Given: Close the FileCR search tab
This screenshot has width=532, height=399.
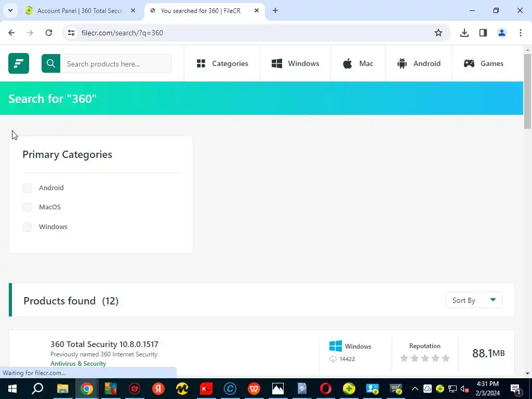Looking at the screenshot, I should click(257, 11).
